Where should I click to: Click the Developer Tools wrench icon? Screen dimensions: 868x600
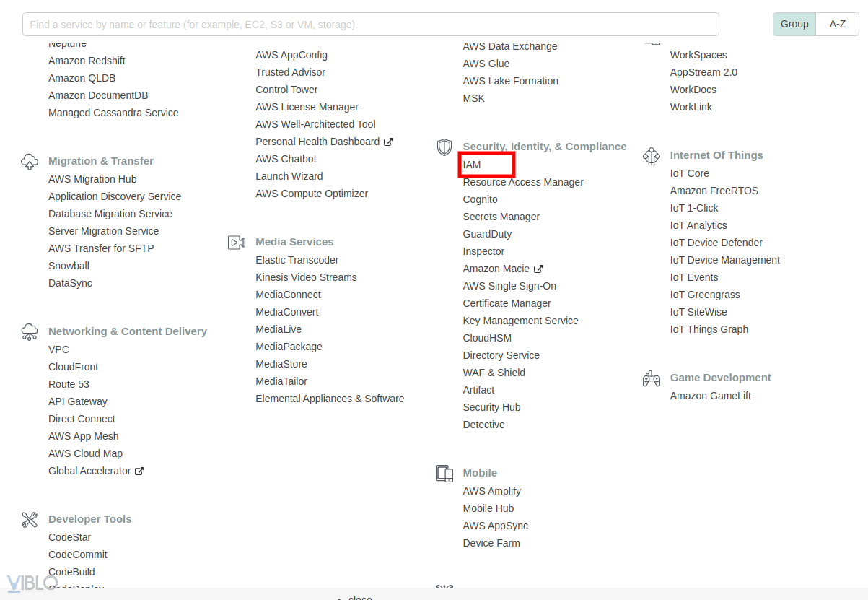click(x=30, y=519)
